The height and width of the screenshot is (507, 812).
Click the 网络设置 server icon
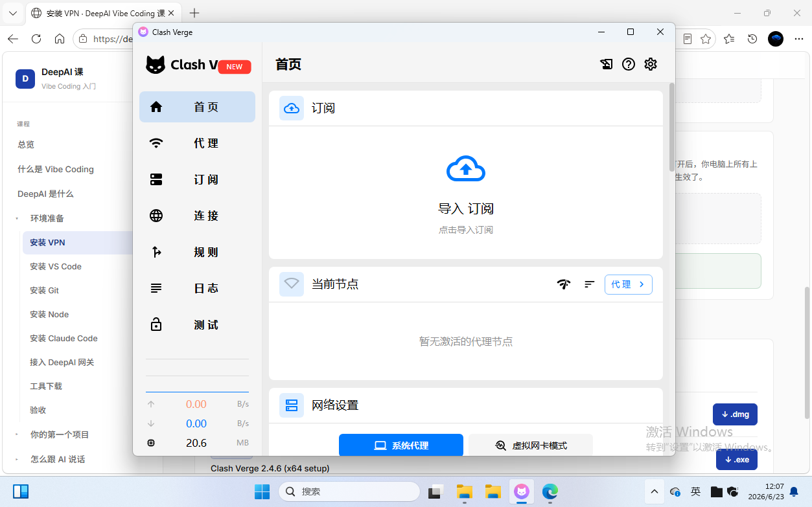pyautogui.click(x=292, y=405)
